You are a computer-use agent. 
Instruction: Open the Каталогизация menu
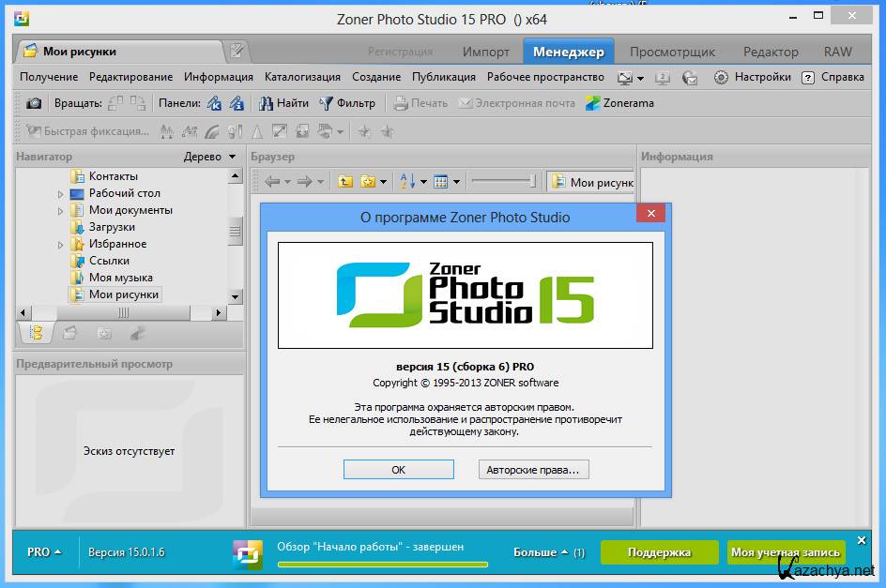click(x=302, y=77)
